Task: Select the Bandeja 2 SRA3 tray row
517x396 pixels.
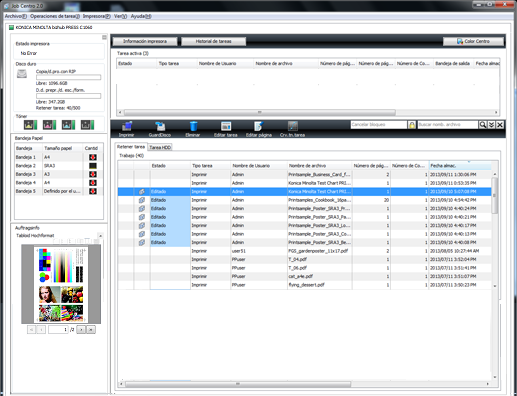Action: click(59, 166)
